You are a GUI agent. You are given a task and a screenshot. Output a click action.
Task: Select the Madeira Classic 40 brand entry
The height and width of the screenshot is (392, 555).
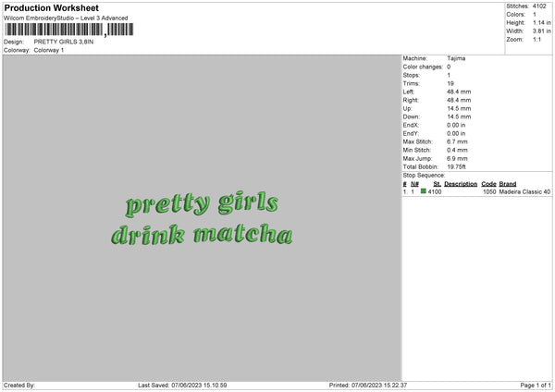(524, 191)
